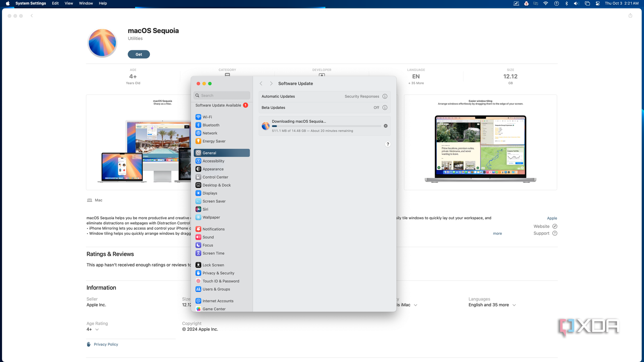Click Get button in App Store
Viewport: 644px width, 362px height.
pos(139,54)
